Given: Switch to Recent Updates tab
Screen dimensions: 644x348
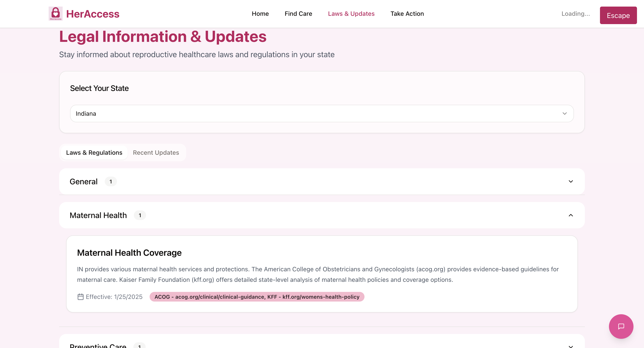Looking at the screenshot, I should click(156, 153).
